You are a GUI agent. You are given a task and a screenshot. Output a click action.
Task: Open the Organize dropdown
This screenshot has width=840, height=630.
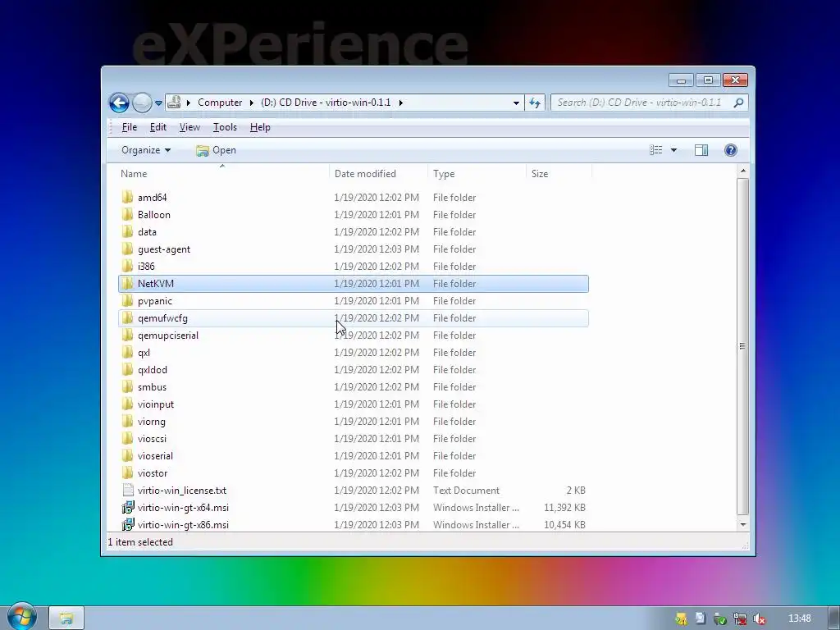point(146,150)
